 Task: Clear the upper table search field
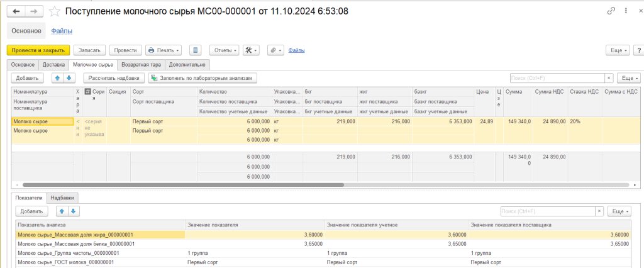(x=608, y=78)
